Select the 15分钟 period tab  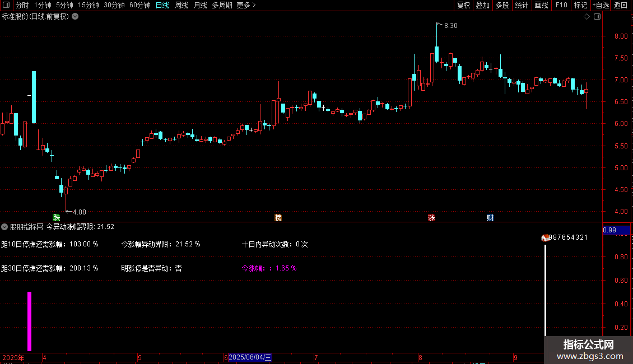click(88, 5)
